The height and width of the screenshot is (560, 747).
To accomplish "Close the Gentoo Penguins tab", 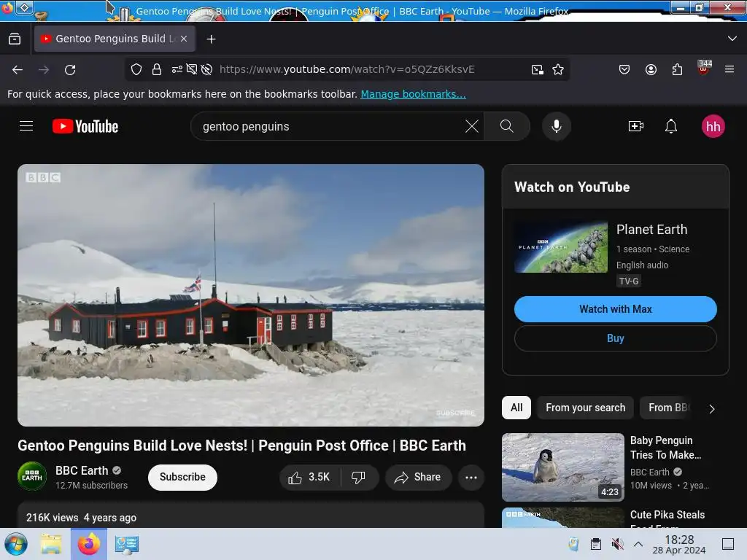I will click(x=183, y=39).
